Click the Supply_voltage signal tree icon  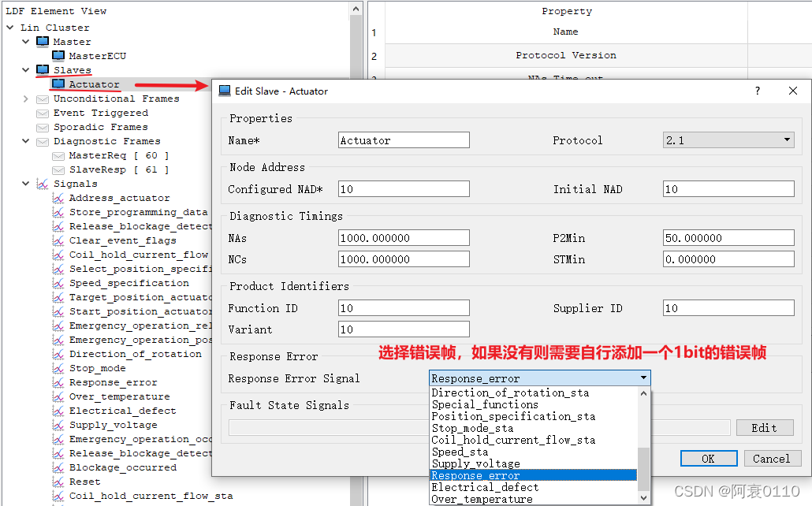click(x=58, y=425)
